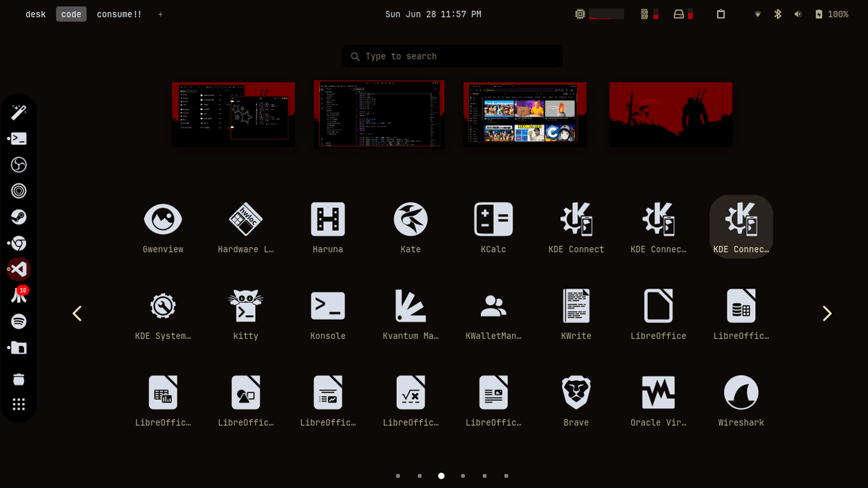The image size is (868, 488).
Task: Open the Files manager in dock
Action: pos(19,348)
